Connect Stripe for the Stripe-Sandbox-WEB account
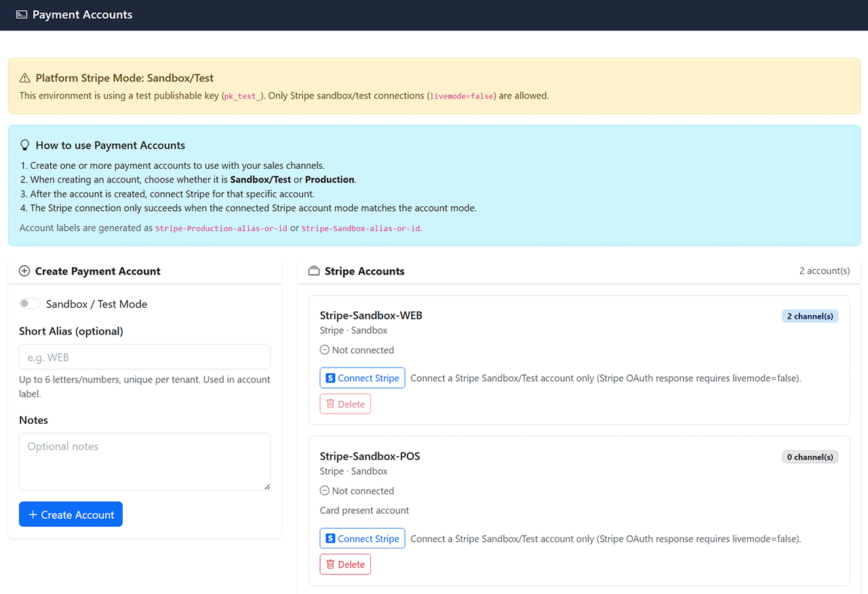 pos(362,378)
